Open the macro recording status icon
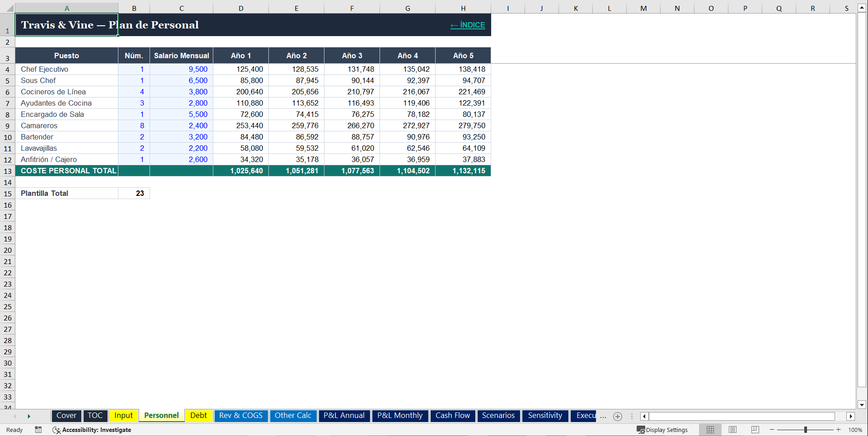 click(x=38, y=430)
